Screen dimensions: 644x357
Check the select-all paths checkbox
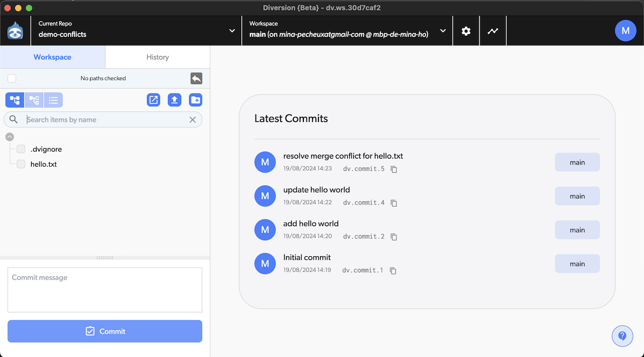[x=12, y=78]
